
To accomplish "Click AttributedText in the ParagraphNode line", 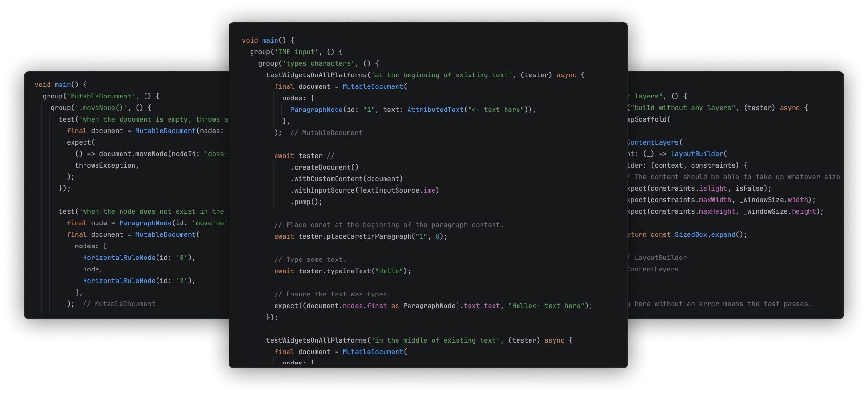I will click(x=435, y=110).
